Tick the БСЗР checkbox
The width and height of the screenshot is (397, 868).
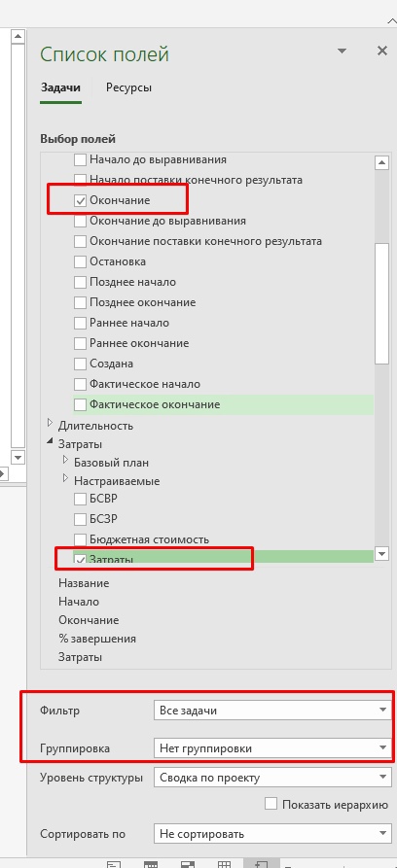coord(81,519)
